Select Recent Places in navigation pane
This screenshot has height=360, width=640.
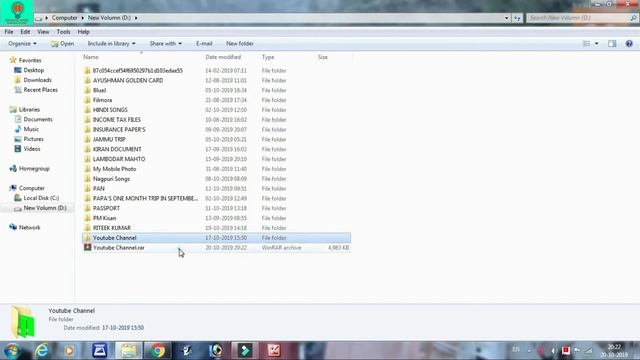pos(40,90)
